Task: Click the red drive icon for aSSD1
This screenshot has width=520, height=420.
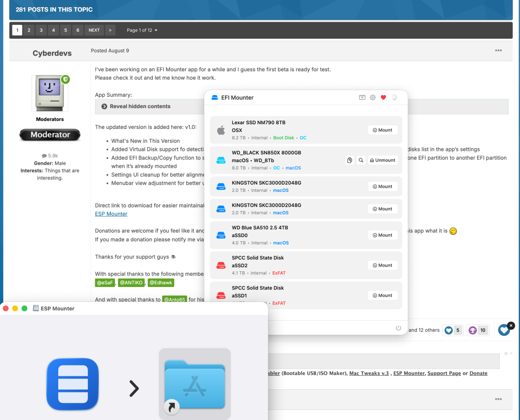Action: tap(221, 295)
